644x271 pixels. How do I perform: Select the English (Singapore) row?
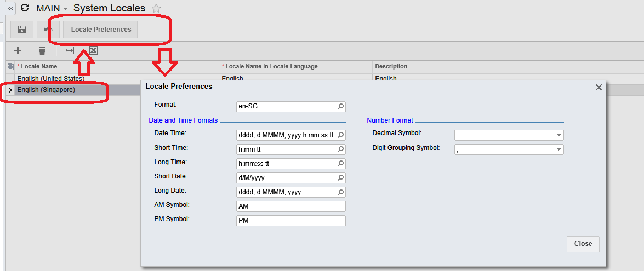[x=46, y=90]
